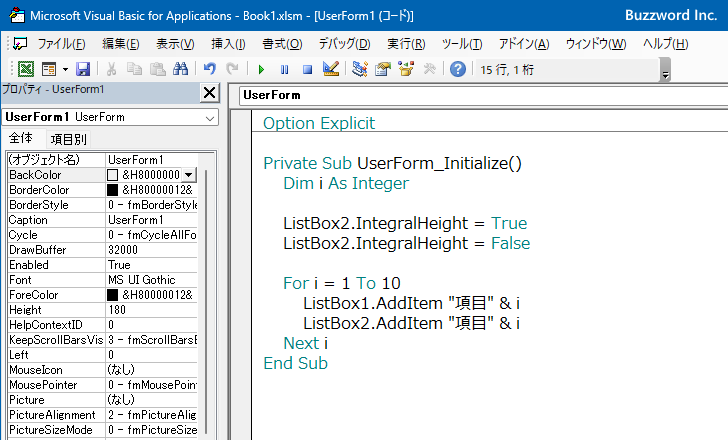Click the Cut scissors icon

[111, 69]
